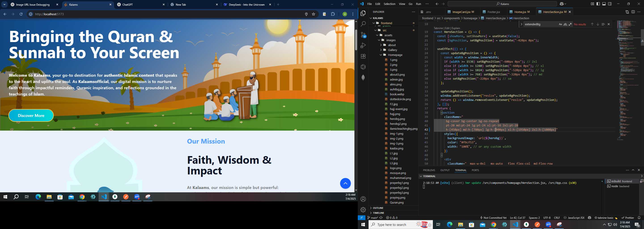The image size is (644, 229).
Task: Click the Type here to search taskbar box
Action: click(400, 225)
